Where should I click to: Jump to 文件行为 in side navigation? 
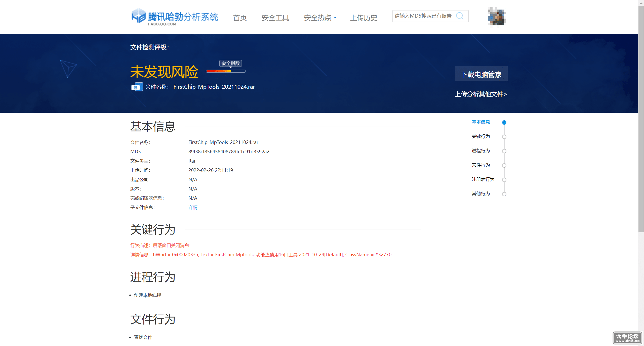[x=481, y=165]
